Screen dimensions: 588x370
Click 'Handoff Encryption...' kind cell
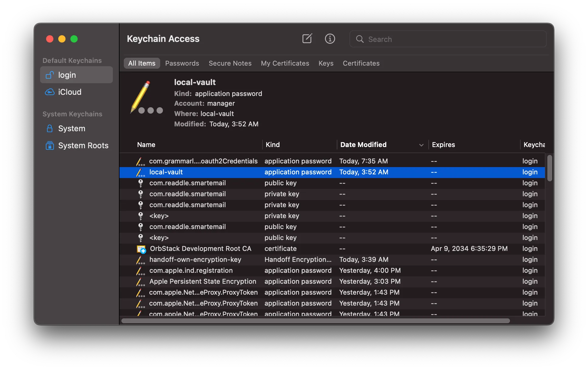[x=298, y=259]
